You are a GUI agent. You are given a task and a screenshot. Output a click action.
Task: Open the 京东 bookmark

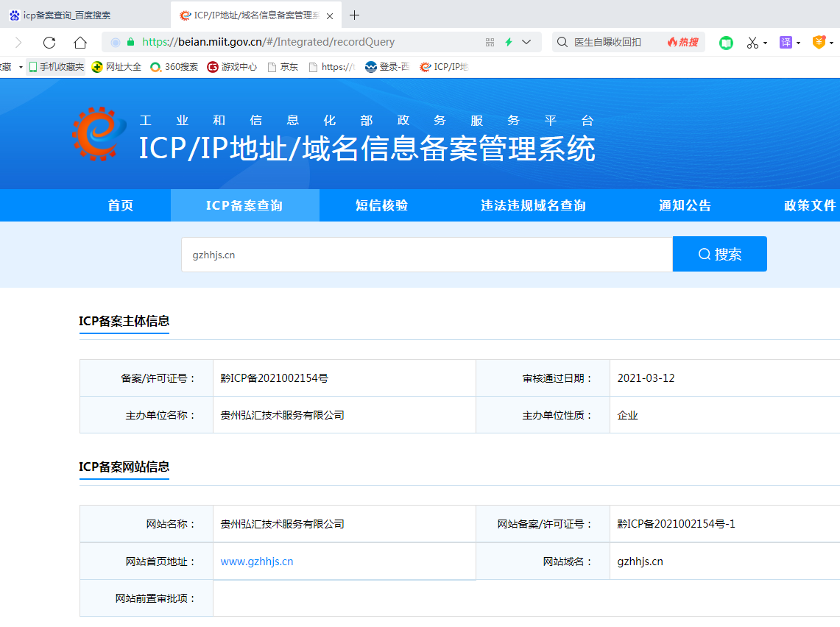[x=282, y=67]
